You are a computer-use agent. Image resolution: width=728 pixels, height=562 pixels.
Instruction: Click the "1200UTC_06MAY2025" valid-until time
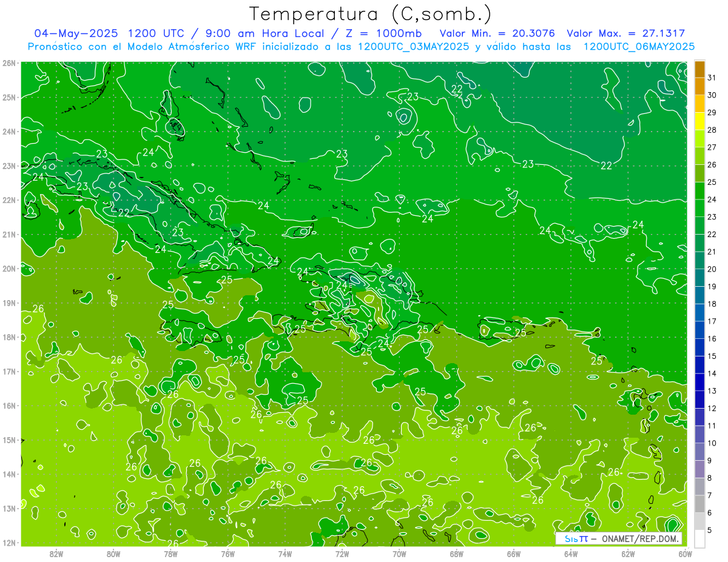click(x=639, y=47)
